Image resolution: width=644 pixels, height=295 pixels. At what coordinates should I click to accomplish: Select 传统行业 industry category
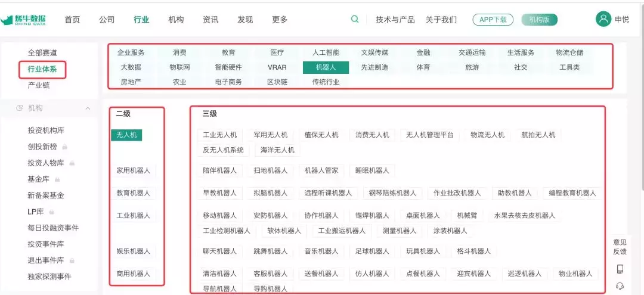326,82
